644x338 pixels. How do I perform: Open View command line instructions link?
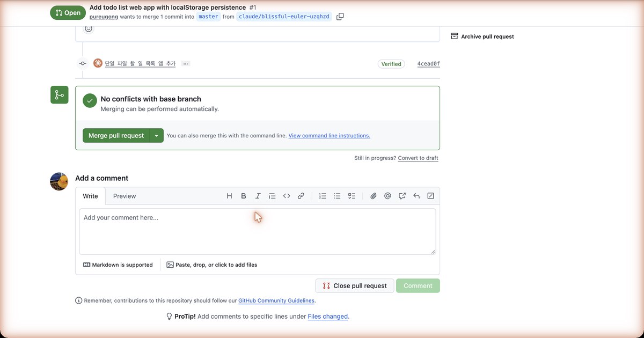329,136
